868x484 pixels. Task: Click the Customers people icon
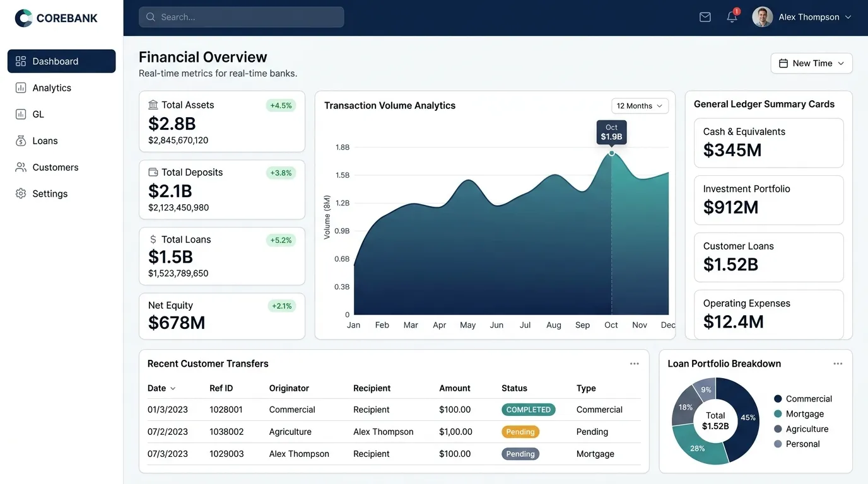point(21,167)
